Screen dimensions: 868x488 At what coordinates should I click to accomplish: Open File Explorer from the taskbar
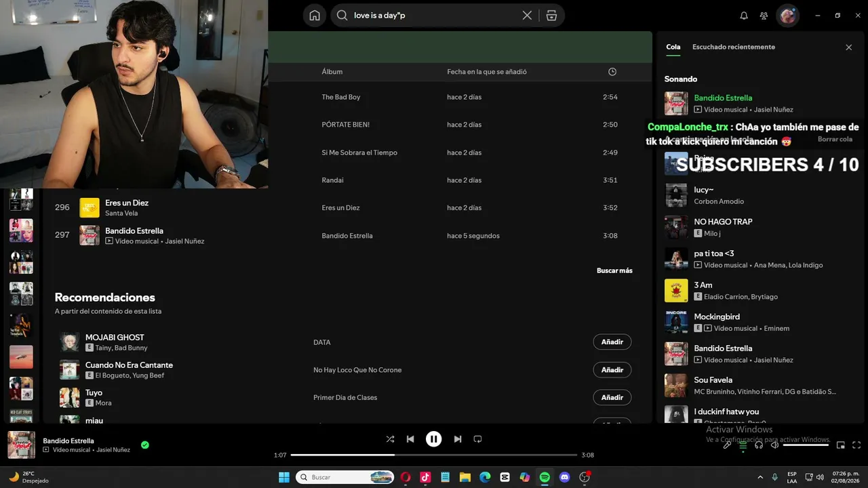(x=465, y=477)
